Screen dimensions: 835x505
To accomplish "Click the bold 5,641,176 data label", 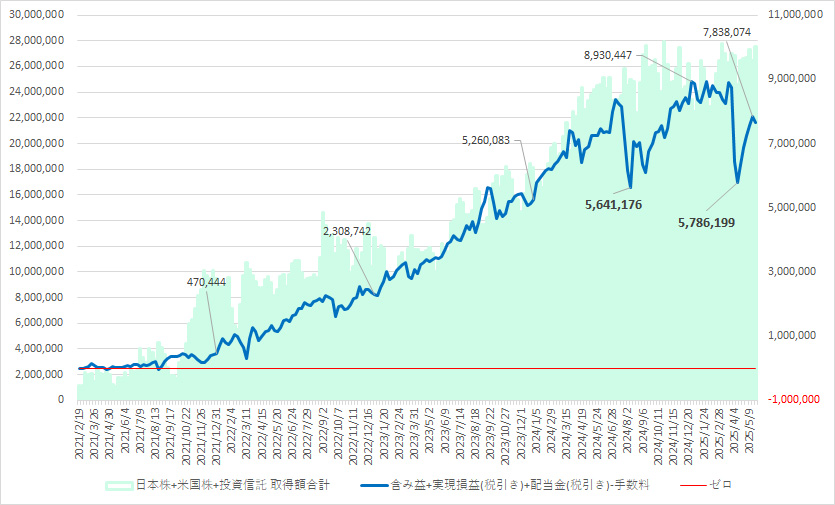I will (612, 204).
